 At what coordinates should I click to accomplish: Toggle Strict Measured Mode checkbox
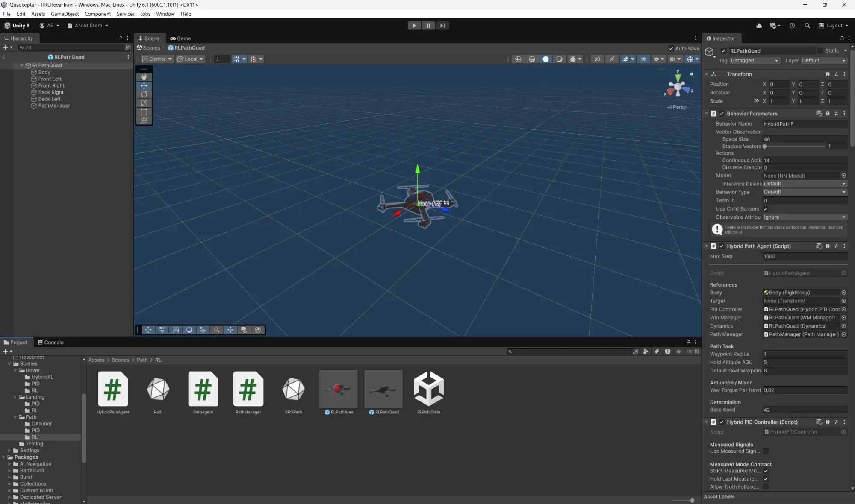766,471
